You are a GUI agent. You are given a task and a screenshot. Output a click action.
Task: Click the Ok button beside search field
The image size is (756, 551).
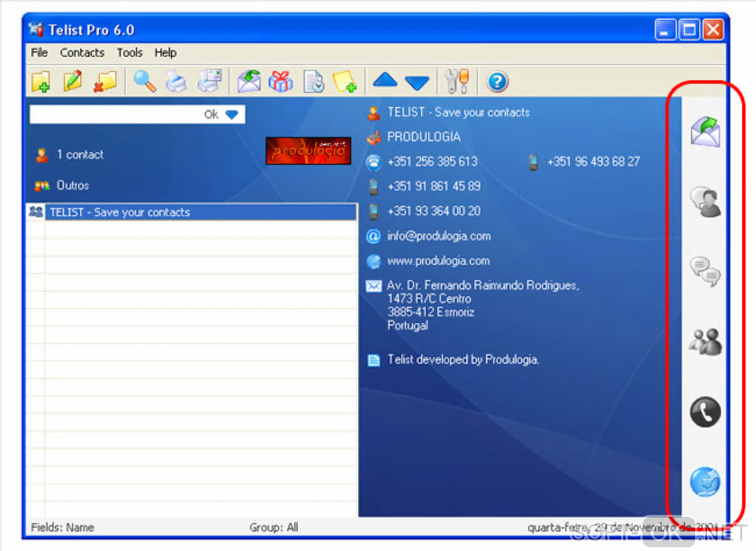[211, 114]
